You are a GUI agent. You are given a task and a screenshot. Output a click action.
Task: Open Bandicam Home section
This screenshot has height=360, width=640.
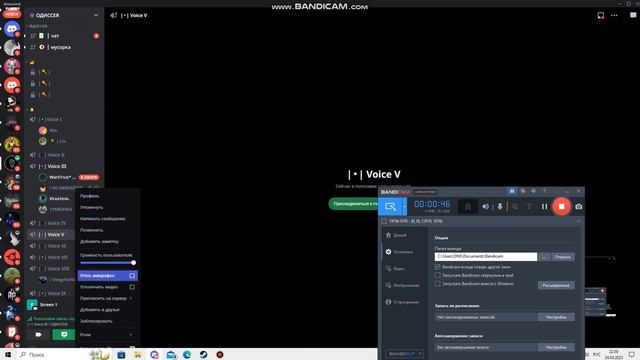(396, 235)
